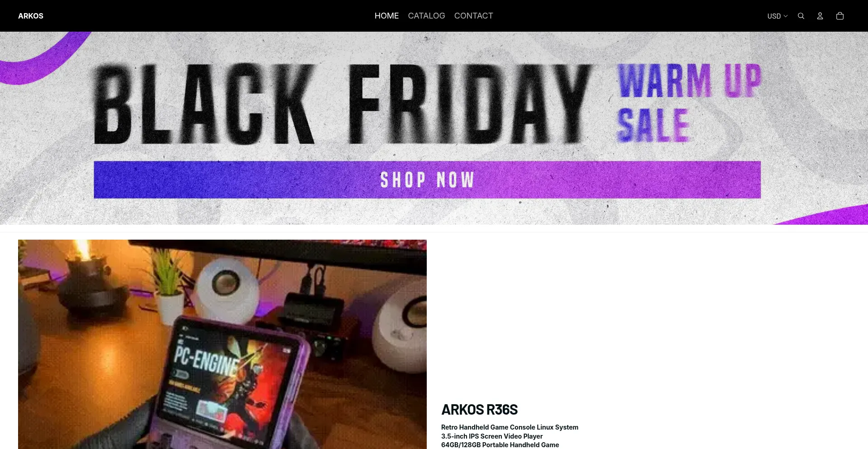Viewport: 868px width, 449px height.
Task: Click the 3.5-inch IPS Screen description line
Action: [x=492, y=436]
